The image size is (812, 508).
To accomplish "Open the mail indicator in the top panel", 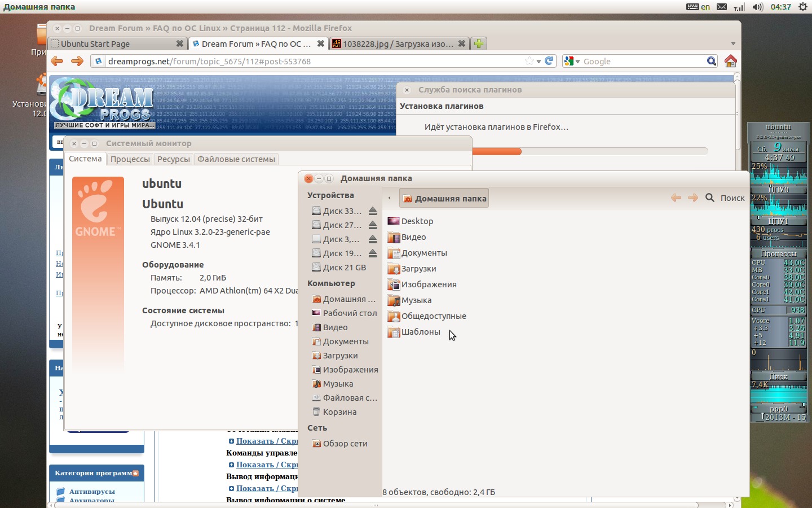I will 722,7.
